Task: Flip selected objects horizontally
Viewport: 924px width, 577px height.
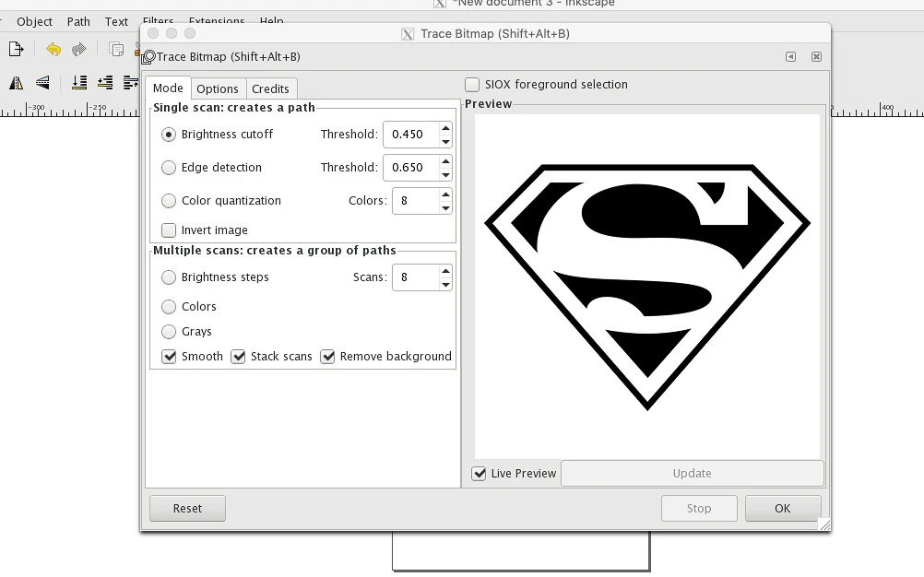Action: pyautogui.click(x=17, y=83)
